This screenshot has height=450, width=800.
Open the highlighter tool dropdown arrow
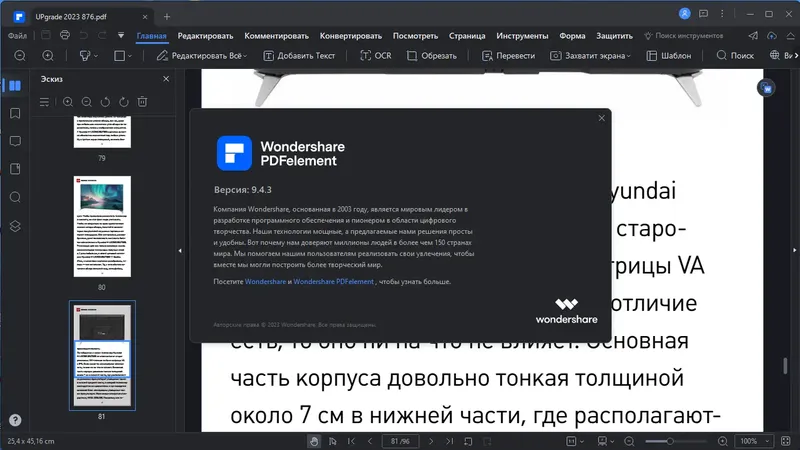95,56
